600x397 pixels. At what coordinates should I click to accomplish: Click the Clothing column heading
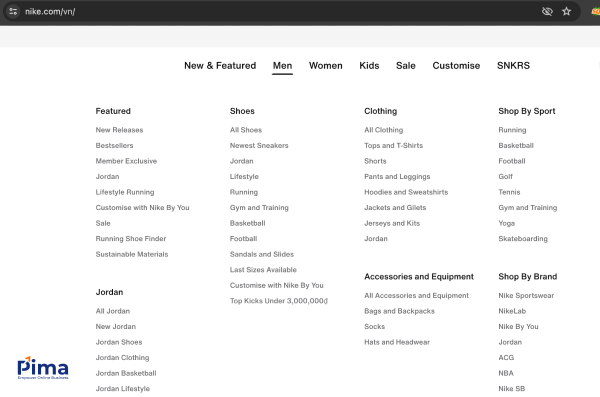coord(380,111)
